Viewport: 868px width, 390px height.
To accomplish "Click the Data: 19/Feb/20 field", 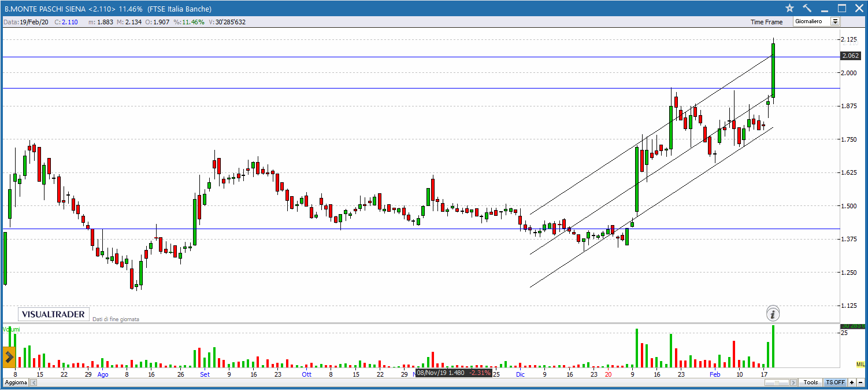I will 25,22.
